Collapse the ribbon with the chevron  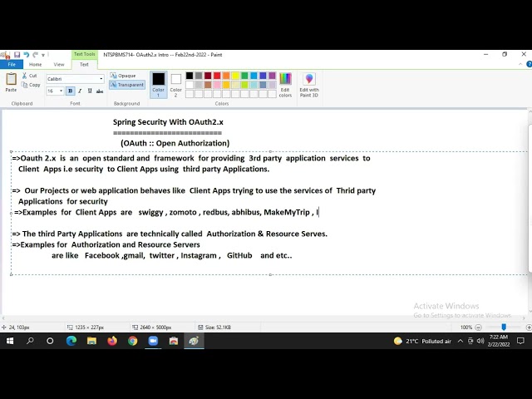pyautogui.click(x=520, y=64)
